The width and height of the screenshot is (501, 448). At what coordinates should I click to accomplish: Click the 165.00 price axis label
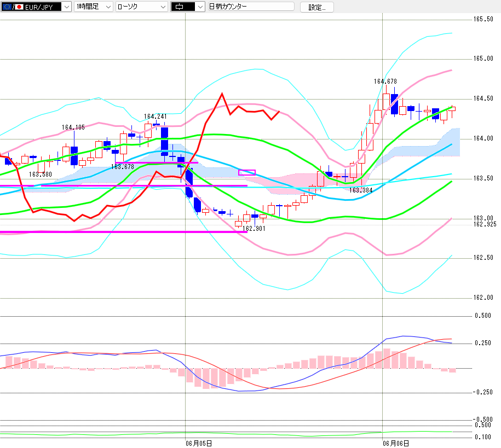483,59
